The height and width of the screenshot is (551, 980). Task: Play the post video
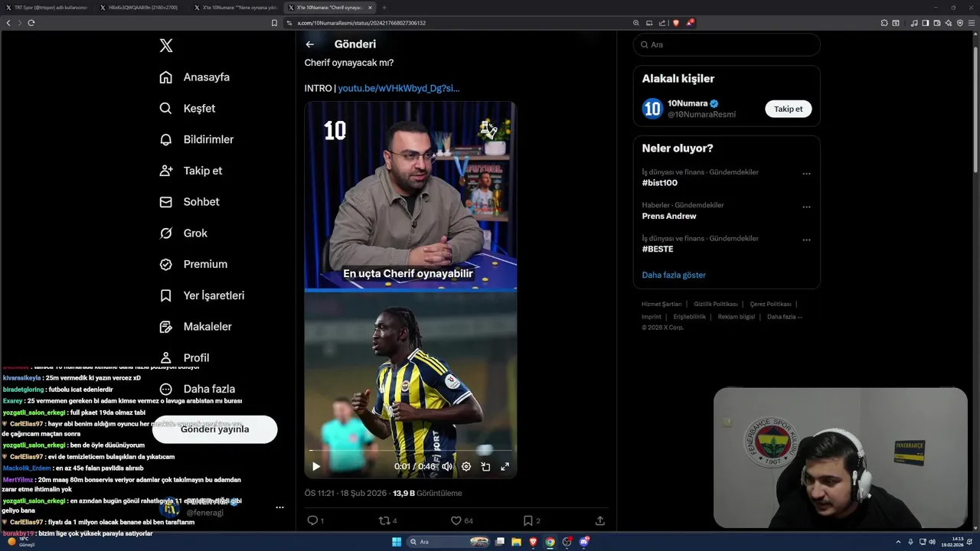315,466
